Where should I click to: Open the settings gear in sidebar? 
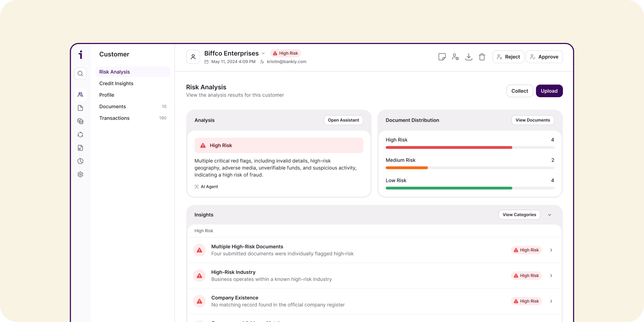80,174
